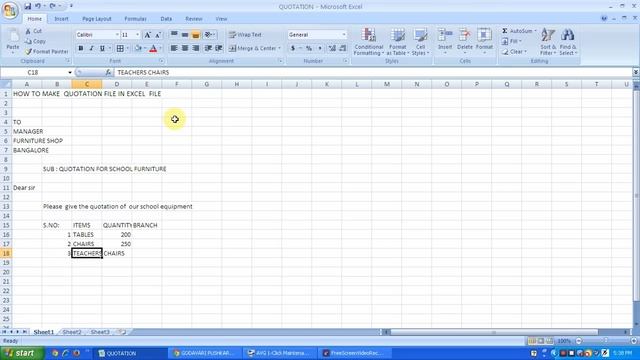
Task: Decrease font size with Shrink Font
Action: [x=158, y=35]
